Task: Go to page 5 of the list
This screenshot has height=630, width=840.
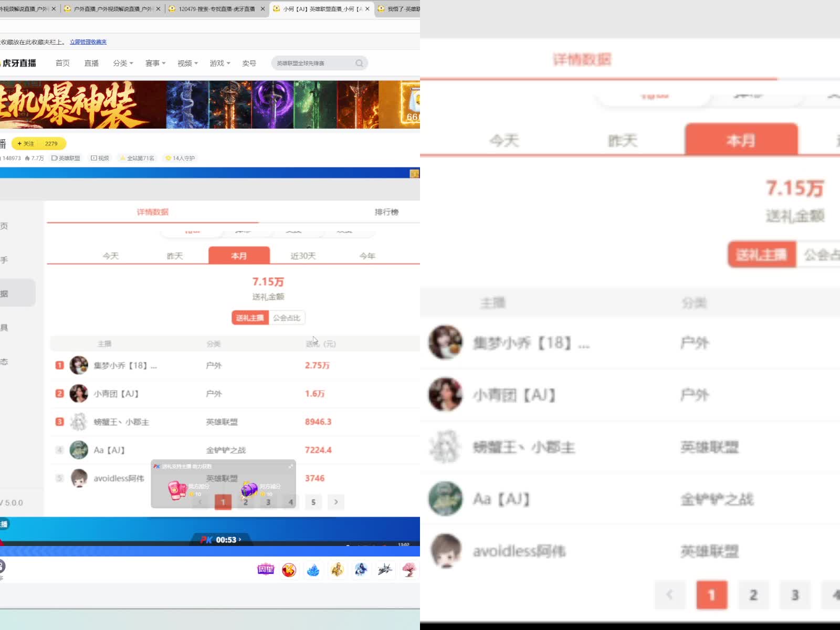Action: tap(313, 502)
